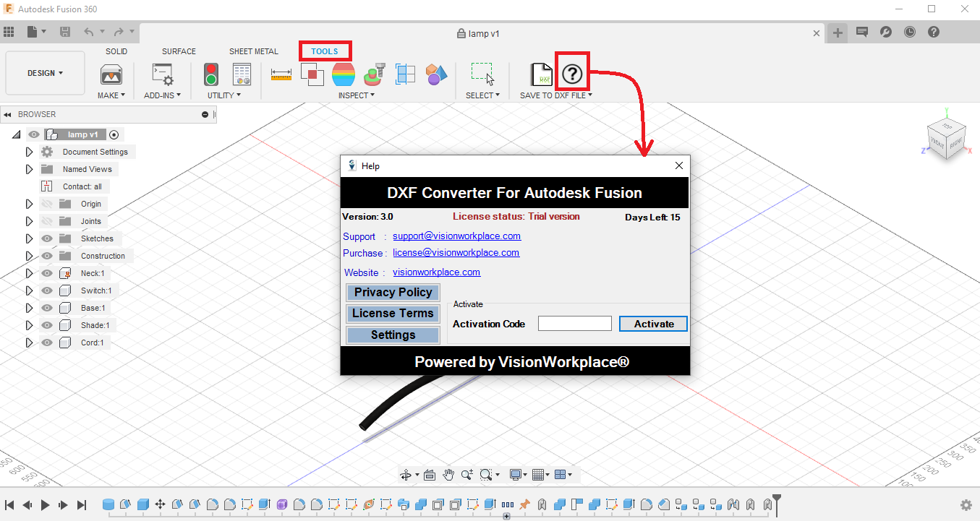The height and width of the screenshot is (521, 980).
Task: Select the Pan hand tool
Action: (448, 475)
